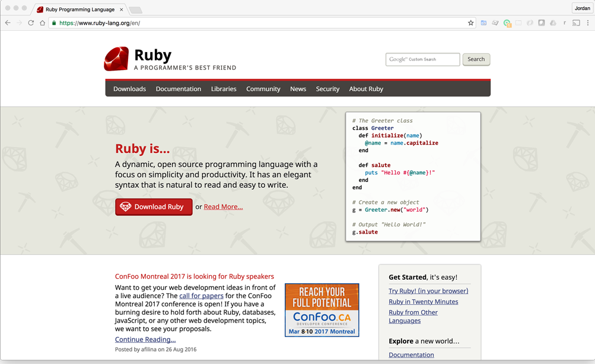Bookmark this page with the star icon
595x364 pixels.
pos(471,23)
